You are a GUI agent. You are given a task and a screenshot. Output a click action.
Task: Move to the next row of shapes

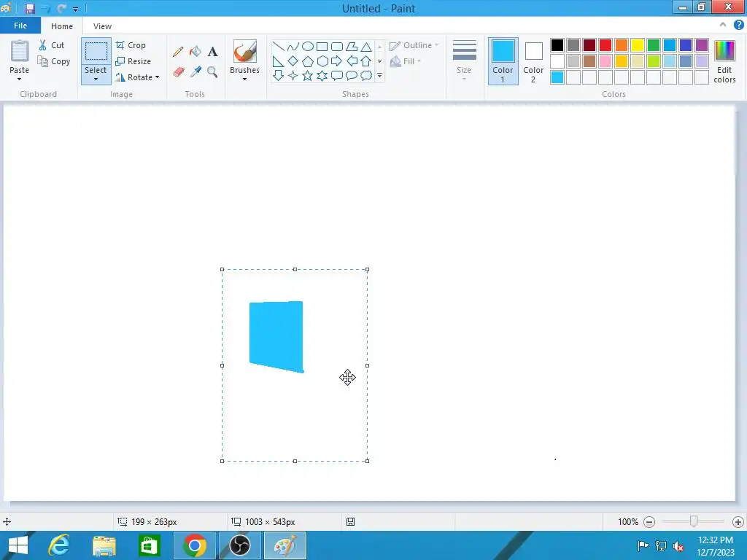(379, 61)
